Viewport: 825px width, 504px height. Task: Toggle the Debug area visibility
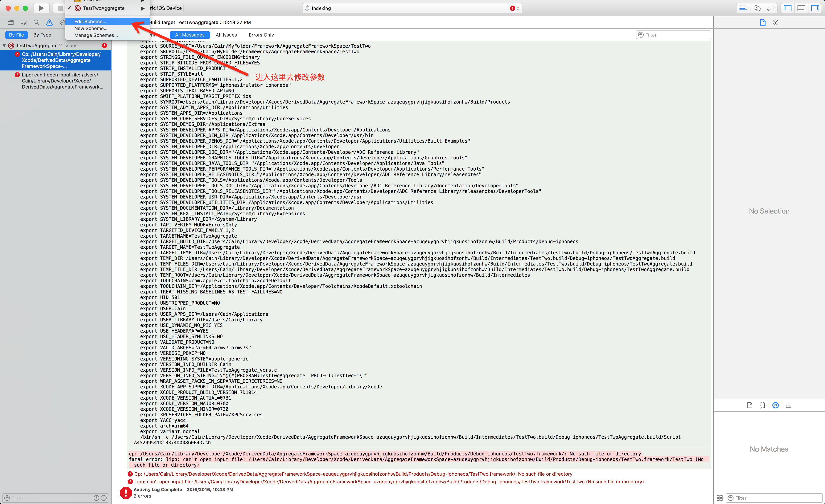click(801, 8)
